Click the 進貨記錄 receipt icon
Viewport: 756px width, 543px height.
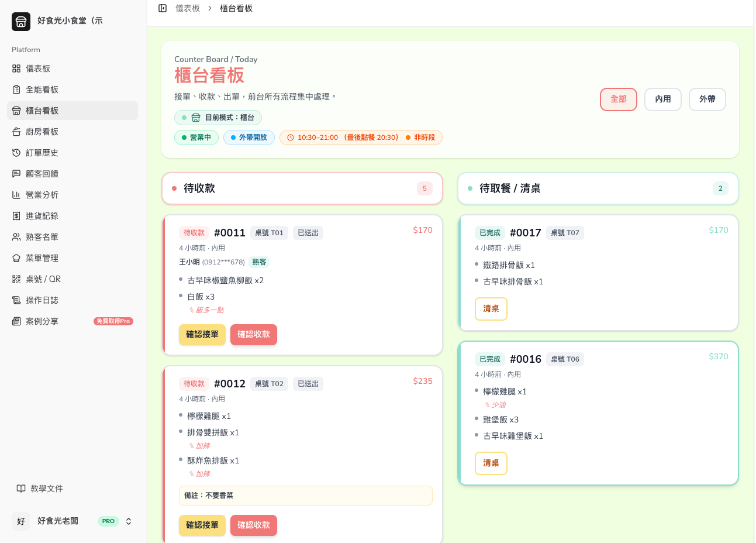[16, 216]
